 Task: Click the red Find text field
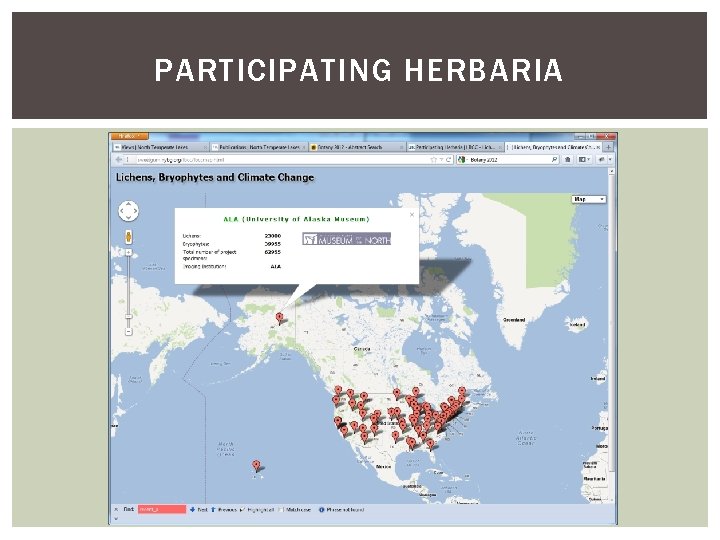162,510
